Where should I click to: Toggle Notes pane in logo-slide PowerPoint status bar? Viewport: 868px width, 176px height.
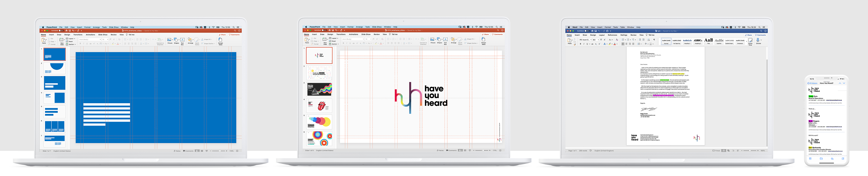coord(440,150)
